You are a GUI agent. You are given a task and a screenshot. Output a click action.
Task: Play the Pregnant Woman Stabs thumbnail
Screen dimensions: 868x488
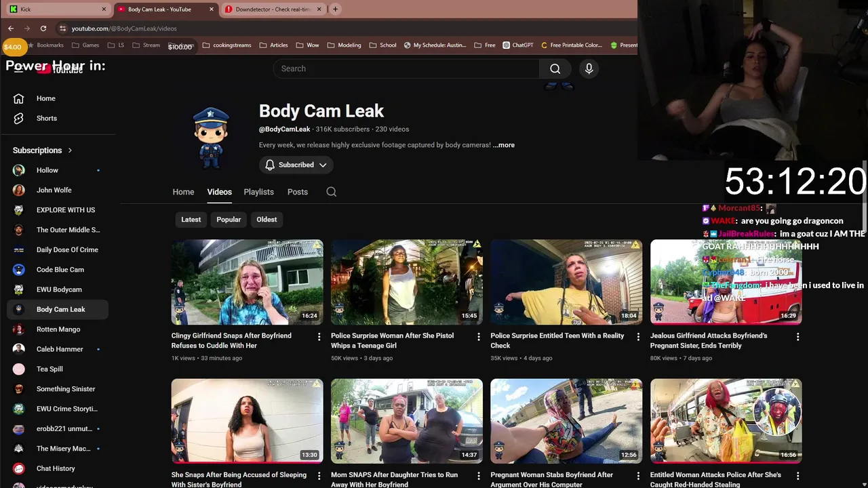tap(566, 422)
